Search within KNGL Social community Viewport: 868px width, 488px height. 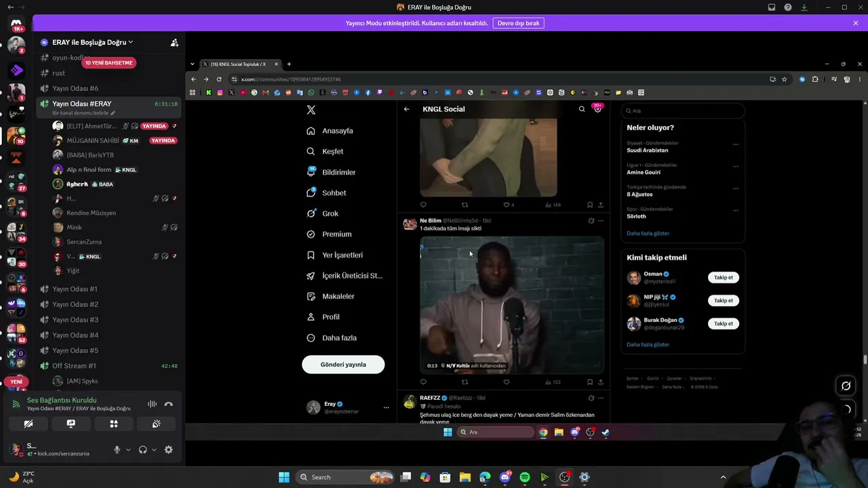(x=582, y=109)
